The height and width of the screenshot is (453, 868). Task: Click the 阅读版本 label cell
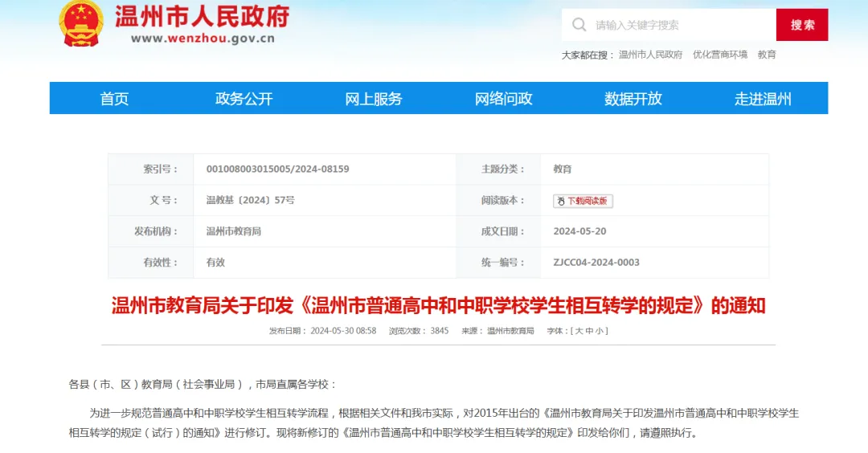pyautogui.click(x=498, y=200)
